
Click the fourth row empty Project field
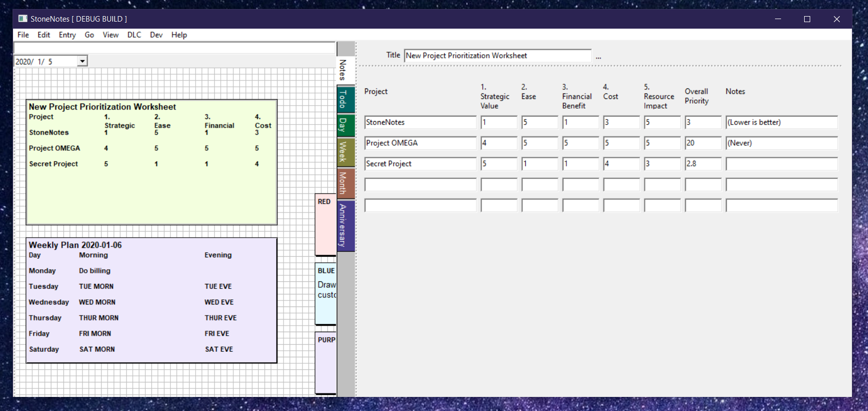point(420,185)
